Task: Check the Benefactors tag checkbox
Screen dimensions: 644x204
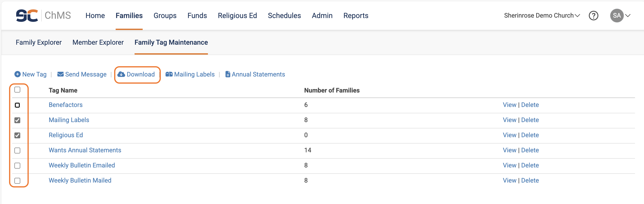Action: point(17,105)
